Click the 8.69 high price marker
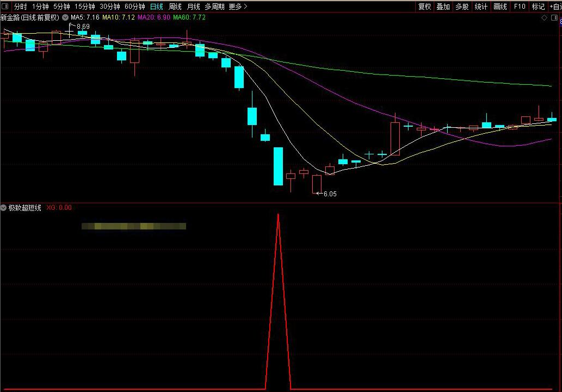 [83, 27]
